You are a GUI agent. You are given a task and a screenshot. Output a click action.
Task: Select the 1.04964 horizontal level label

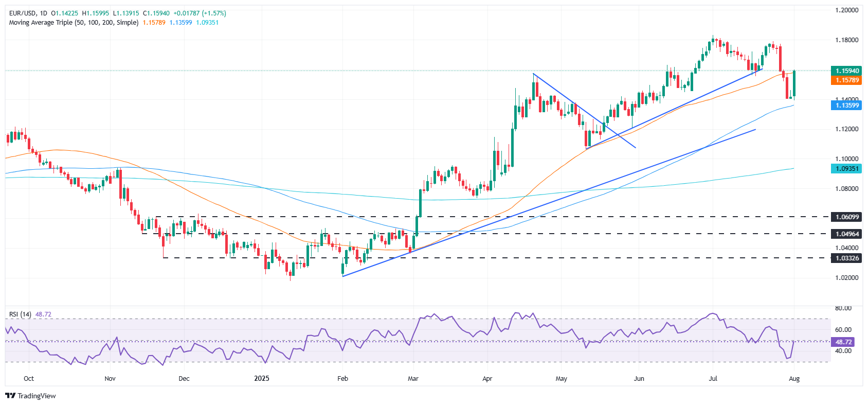[847, 234]
